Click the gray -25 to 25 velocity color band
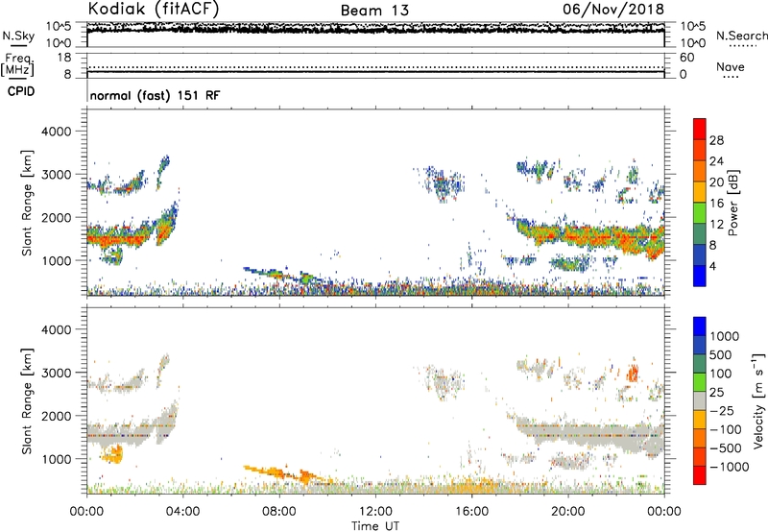The image size is (768, 532). [x=700, y=400]
